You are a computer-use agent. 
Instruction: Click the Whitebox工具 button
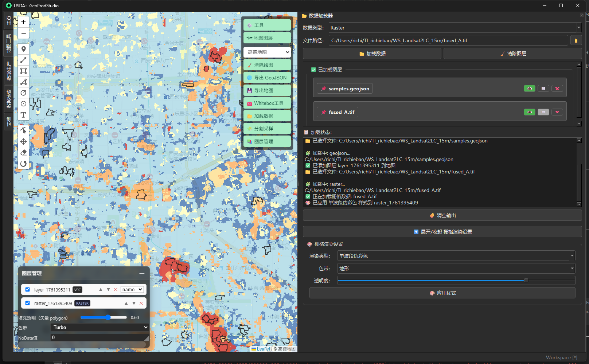pos(267,103)
